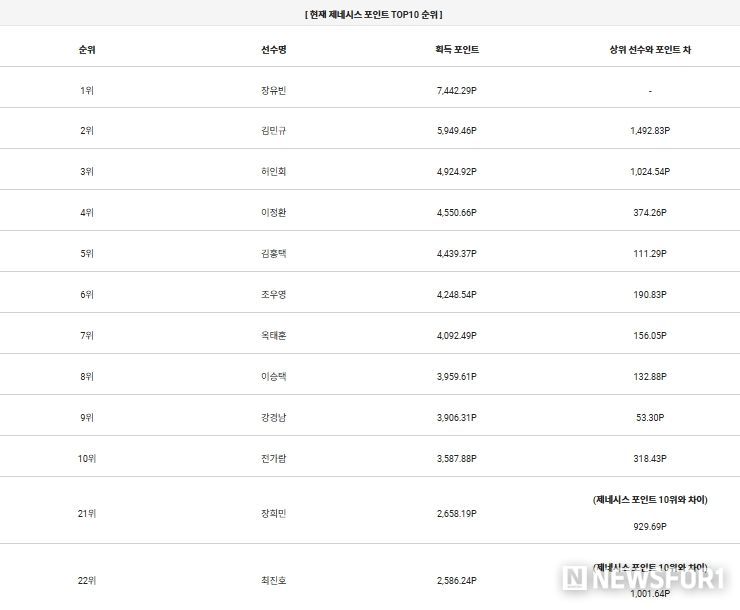This screenshot has width=740, height=610.
Task: Select player name 장유빈 in first row
Action: pos(274,90)
